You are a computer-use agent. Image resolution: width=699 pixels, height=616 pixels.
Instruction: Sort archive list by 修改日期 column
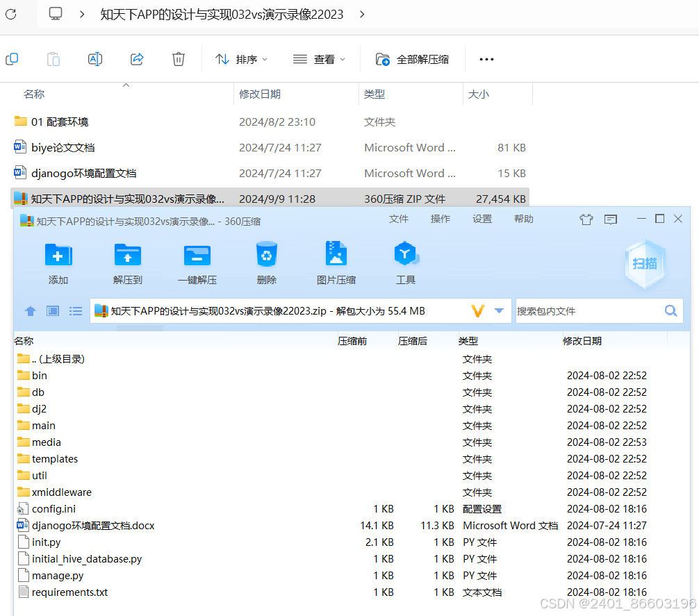tap(582, 341)
